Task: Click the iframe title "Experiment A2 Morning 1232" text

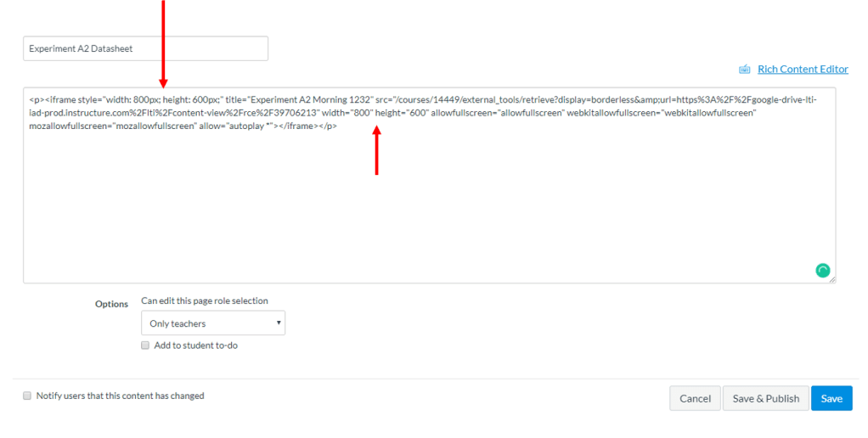Action: coord(311,99)
